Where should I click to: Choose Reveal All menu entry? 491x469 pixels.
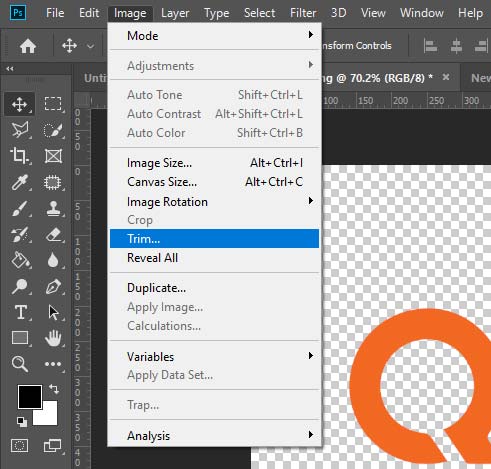pyautogui.click(x=214, y=258)
